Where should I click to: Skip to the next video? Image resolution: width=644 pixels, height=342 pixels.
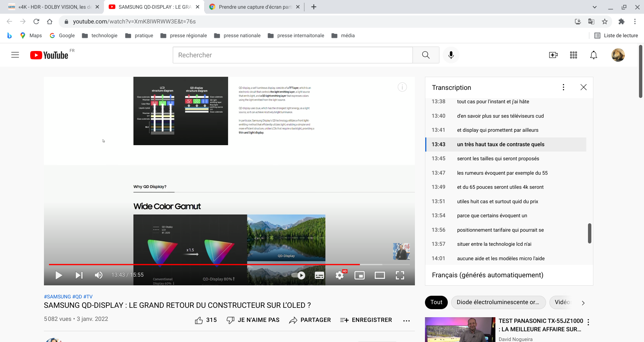pos(79,275)
